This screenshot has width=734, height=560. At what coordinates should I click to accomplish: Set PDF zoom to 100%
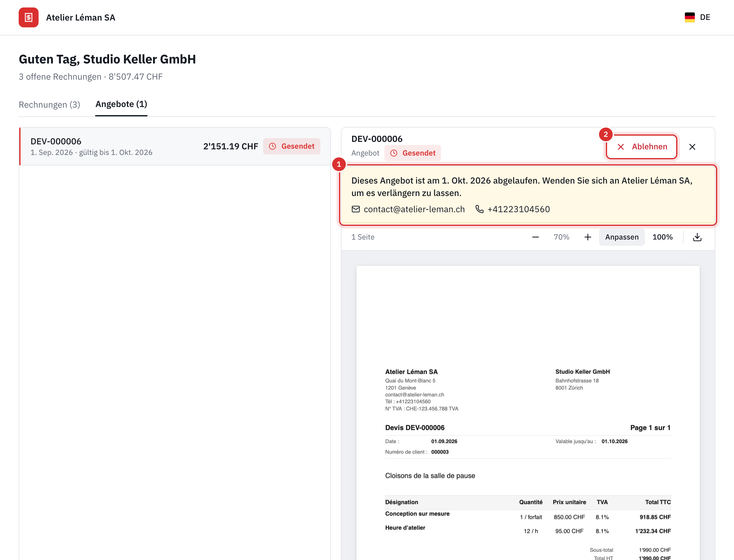click(x=662, y=237)
